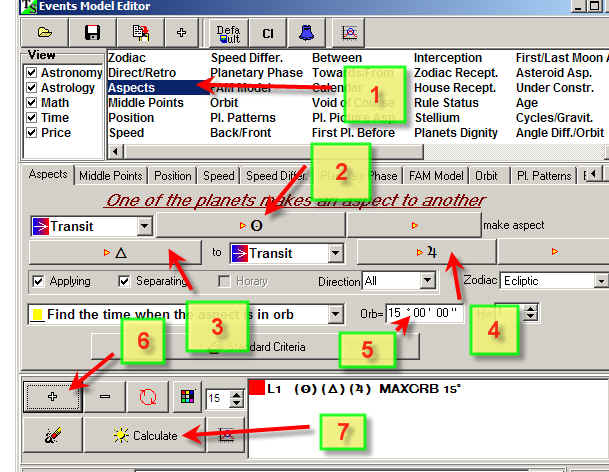Toggle the Price view checkbox
Image resolution: width=609 pixels, height=472 pixels.
[x=32, y=133]
